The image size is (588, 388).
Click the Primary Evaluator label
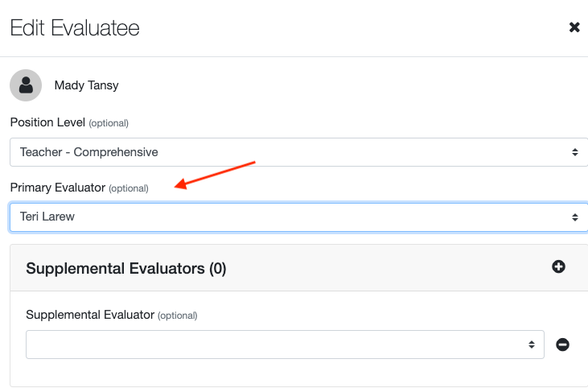point(57,188)
